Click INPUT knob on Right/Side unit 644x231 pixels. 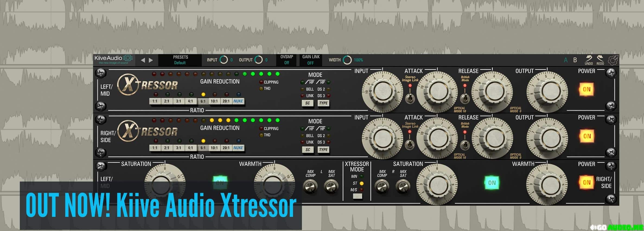click(382, 138)
